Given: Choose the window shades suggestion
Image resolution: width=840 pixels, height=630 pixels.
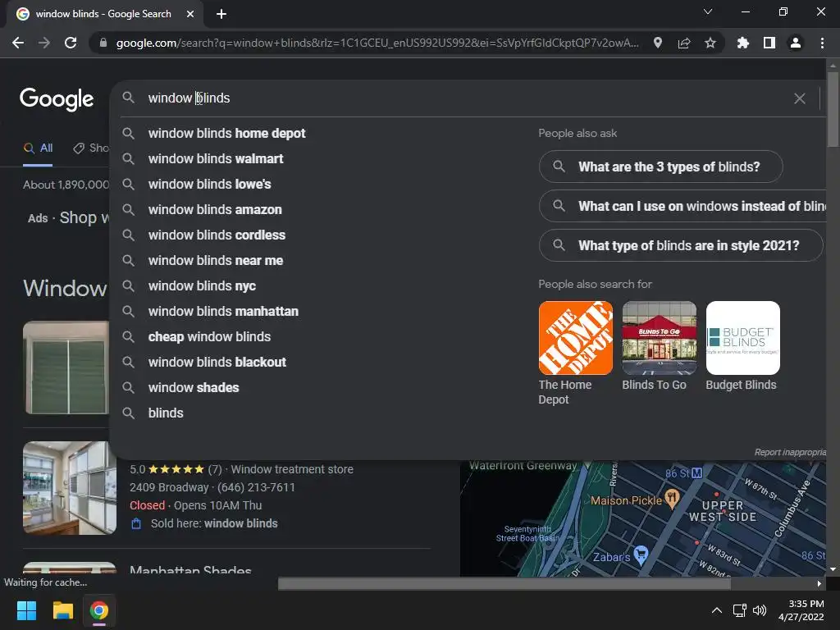Looking at the screenshot, I should click(x=194, y=388).
